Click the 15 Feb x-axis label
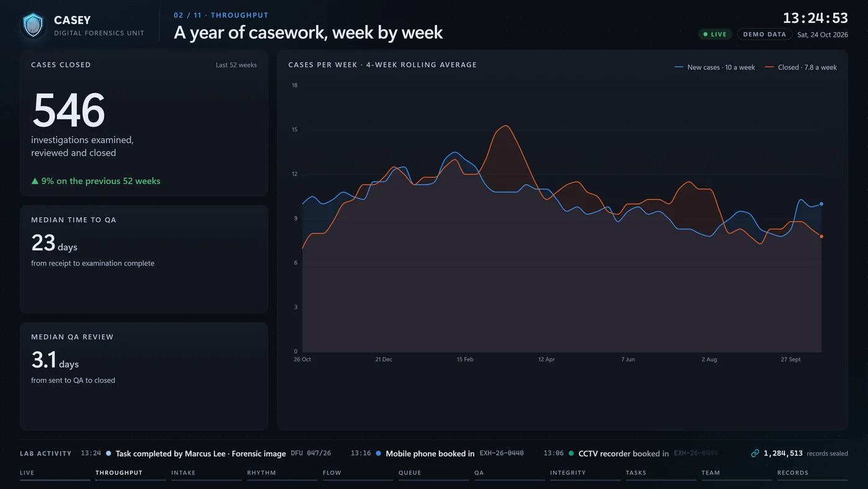 tap(465, 360)
